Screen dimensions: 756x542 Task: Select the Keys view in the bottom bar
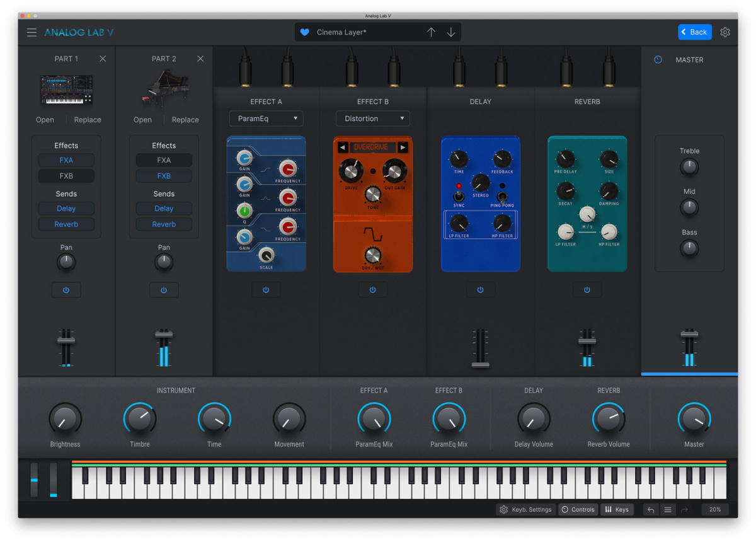point(617,509)
